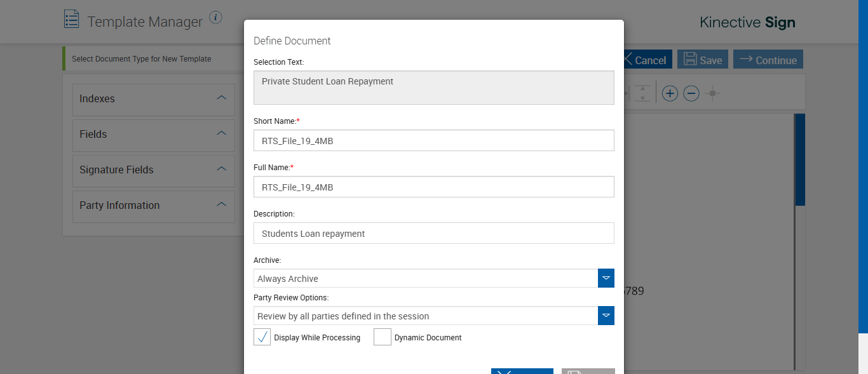Click the Save button in the toolbar
The height and width of the screenshot is (374, 868).
pyautogui.click(x=702, y=60)
